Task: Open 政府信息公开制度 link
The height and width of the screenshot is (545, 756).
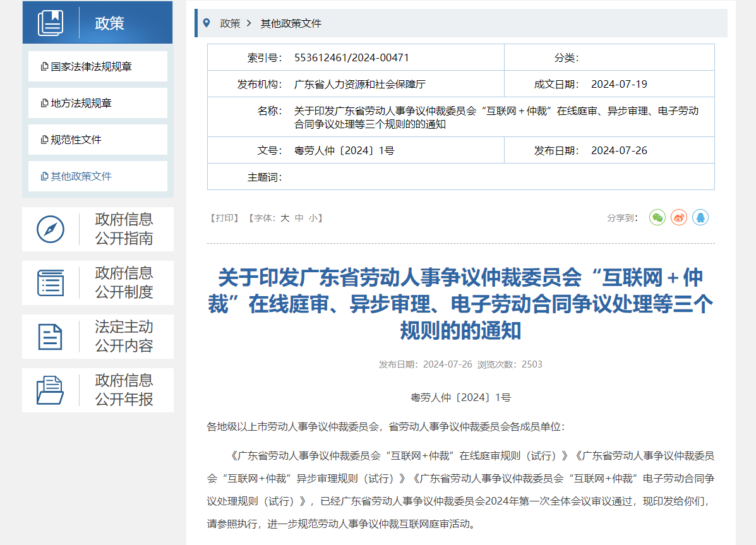Action: tap(124, 283)
